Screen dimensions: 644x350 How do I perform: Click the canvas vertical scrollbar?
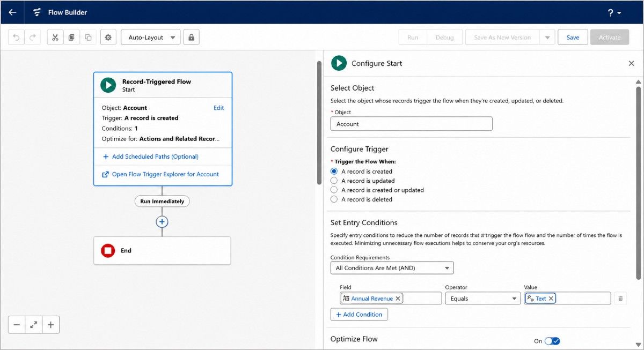click(x=319, y=123)
